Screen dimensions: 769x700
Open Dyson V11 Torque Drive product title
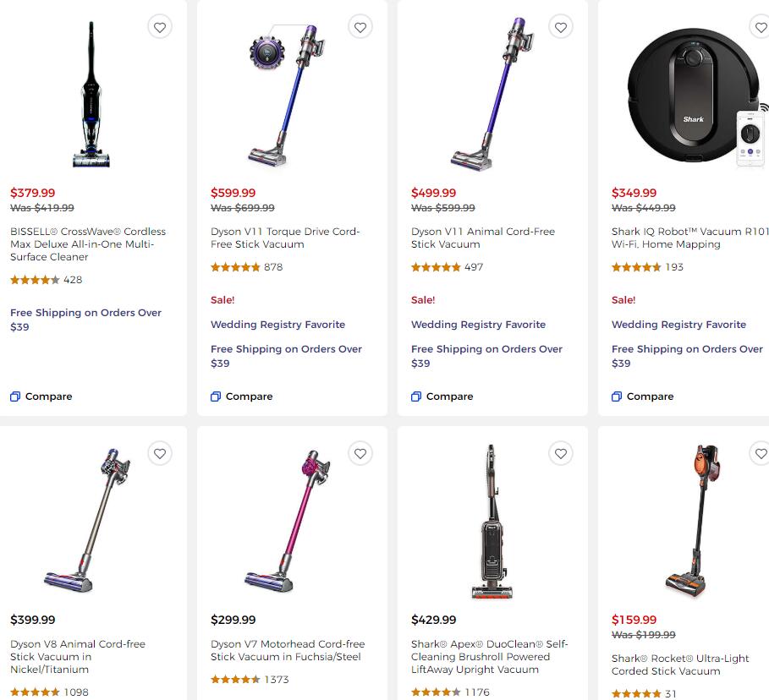[x=285, y=238]
